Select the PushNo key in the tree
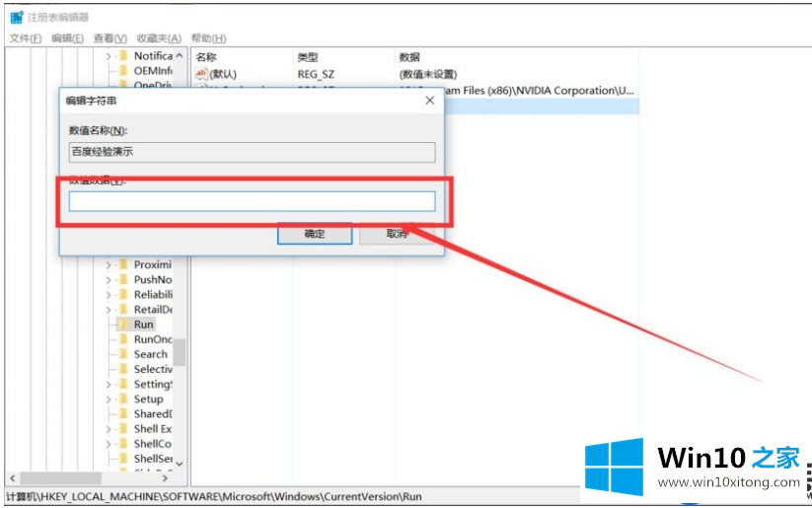This screenshot has height=508, width=812. (153, 279)
